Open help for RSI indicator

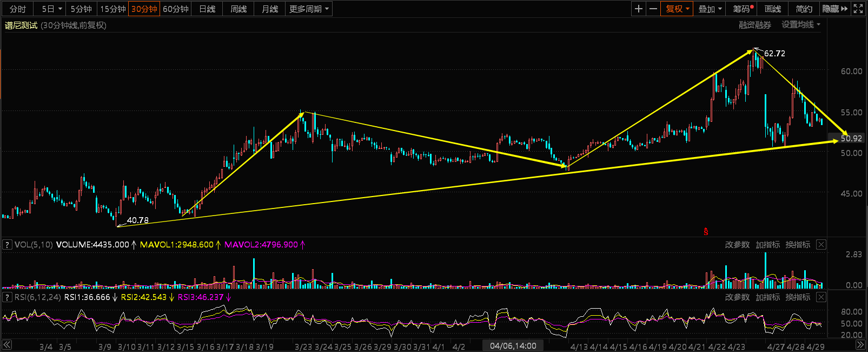coord(8,297)
